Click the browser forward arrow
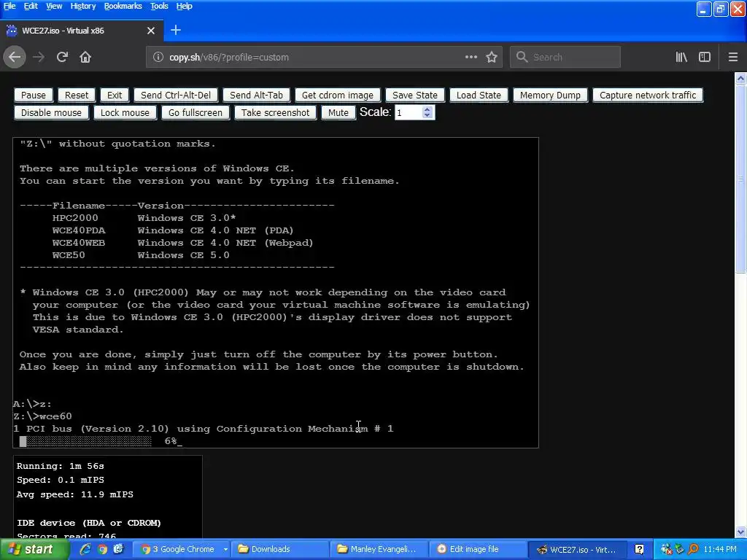 pyautogui.click(x=39, y=57)
